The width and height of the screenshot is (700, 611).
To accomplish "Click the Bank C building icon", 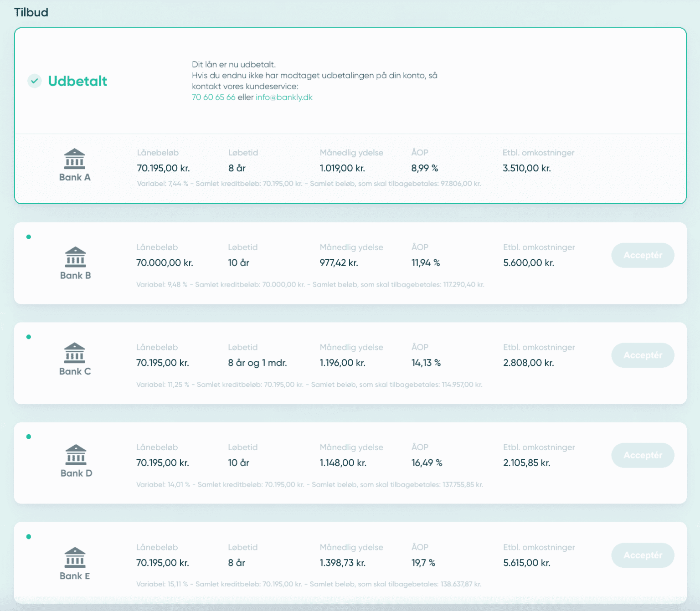I will pos(75,353).
